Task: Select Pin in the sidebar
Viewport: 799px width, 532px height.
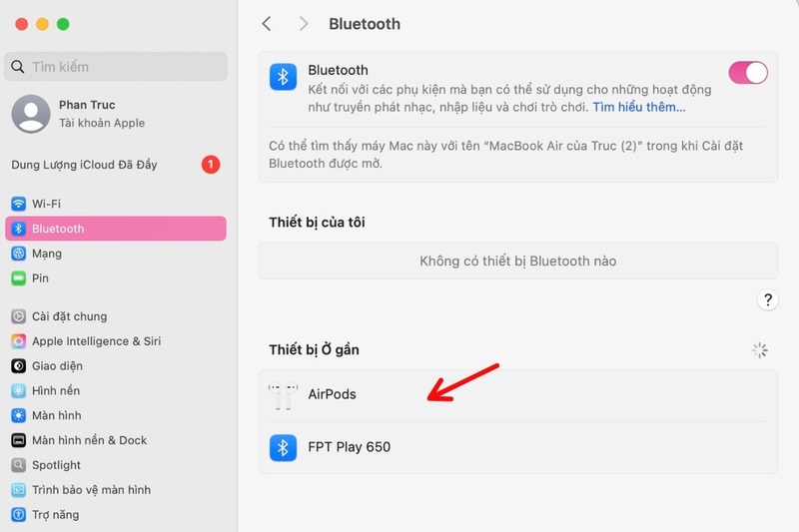Action: tap(116, 278)
